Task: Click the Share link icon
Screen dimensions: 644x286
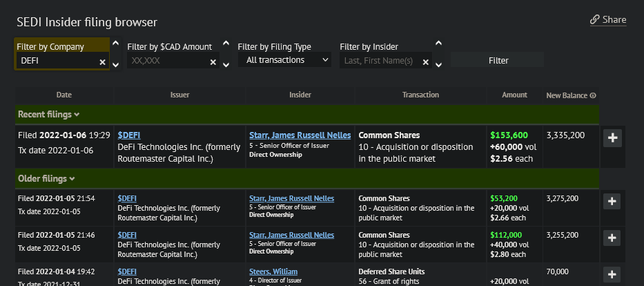Action: click(594, 20)
